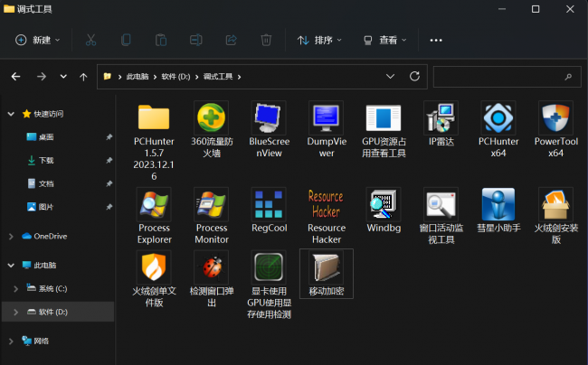Select the 360流量防火墙 icon
The height and width of the screenshot is (365, 588).
[212, 118]
